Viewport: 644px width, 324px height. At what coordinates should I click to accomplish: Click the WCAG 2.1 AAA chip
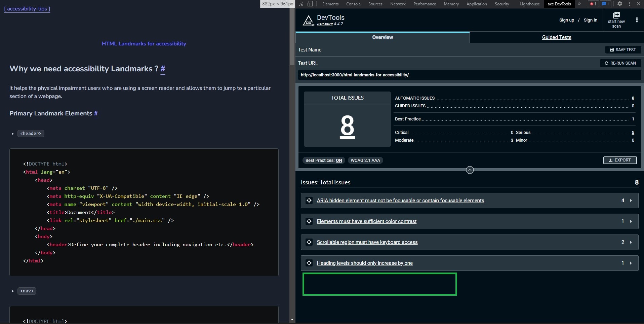tap(365, 160)
